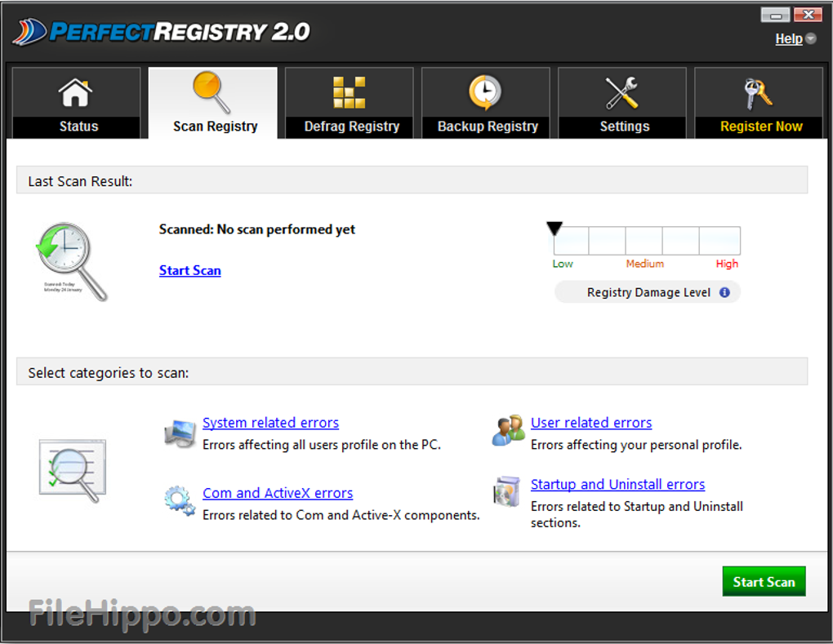Expand the Help dropdown arrow

(x=811, y=38)
